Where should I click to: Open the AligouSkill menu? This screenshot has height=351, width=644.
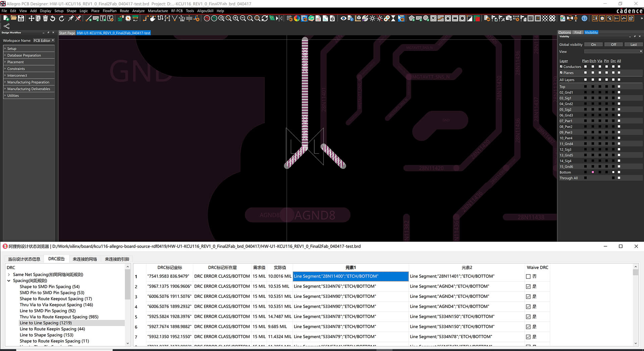pyautogui.click(x=205, y=11)
